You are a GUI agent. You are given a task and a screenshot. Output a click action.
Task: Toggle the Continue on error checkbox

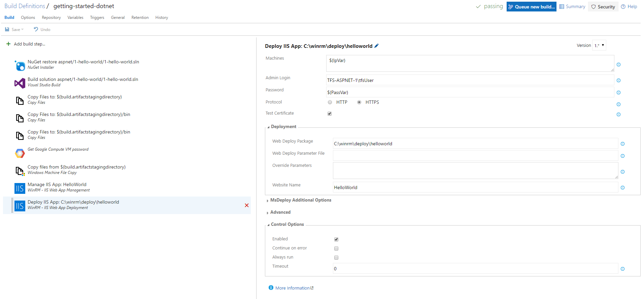[336, 248]
